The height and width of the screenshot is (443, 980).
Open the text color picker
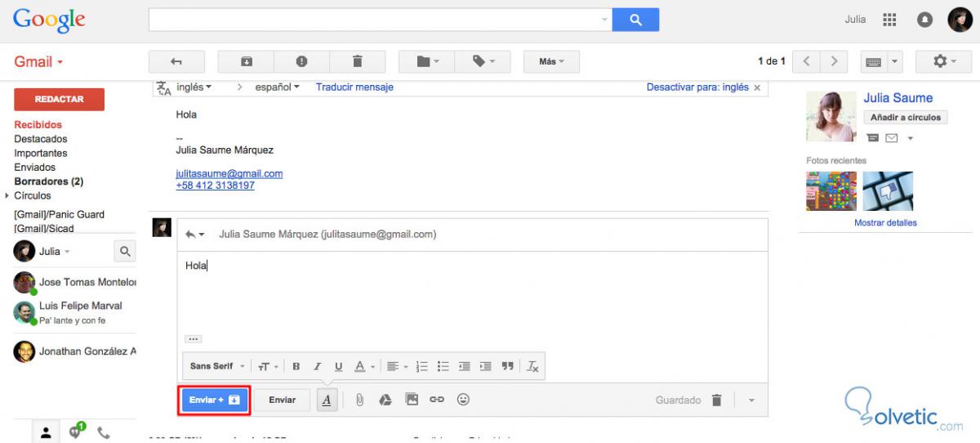tap(364, 366)
